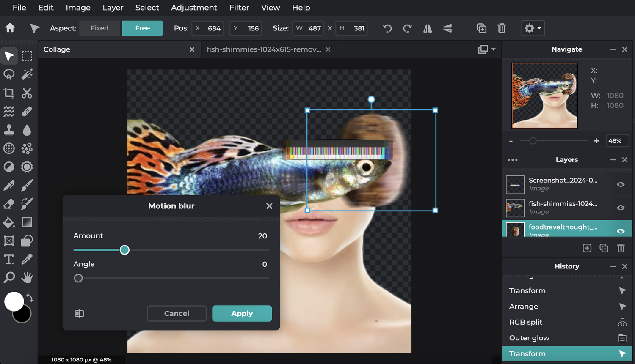Pick the Clone Stamp tool
The width and height of the screenshot is (635, 364).
(x=9, y=130)
